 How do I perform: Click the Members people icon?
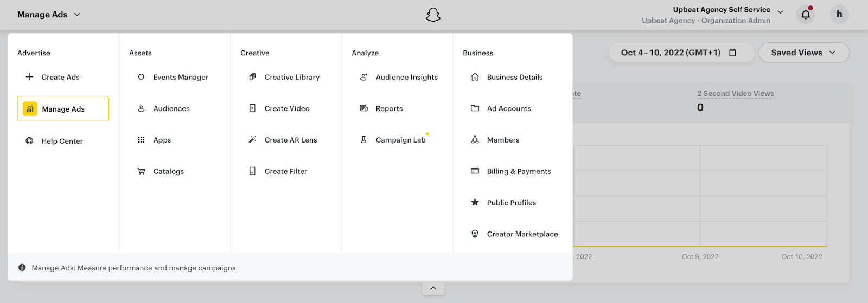coord(475,140)
